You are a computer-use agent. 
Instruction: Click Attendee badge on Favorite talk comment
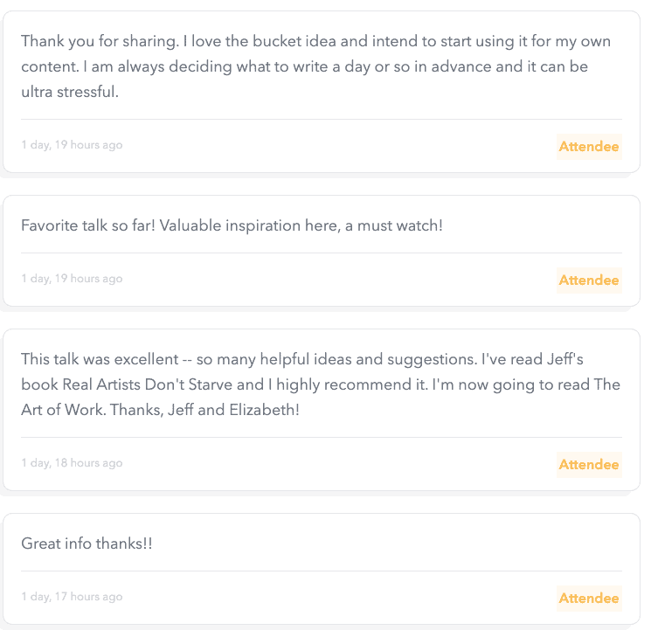click(588, 280)
